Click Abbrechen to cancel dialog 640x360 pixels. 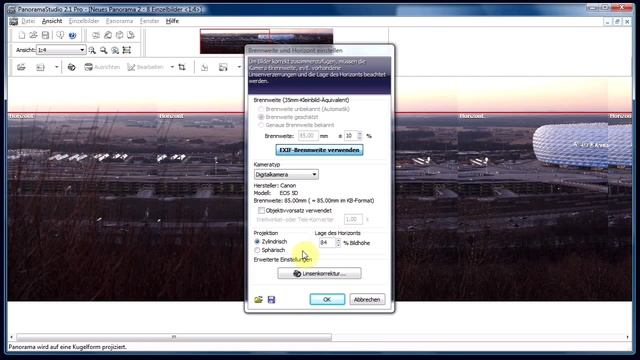point(367,300)
